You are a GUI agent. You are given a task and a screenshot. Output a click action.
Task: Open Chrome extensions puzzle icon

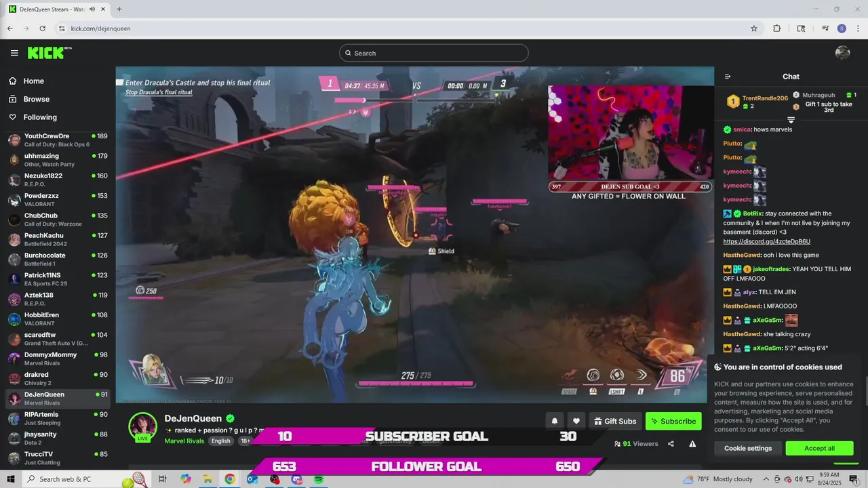[777, 28]
